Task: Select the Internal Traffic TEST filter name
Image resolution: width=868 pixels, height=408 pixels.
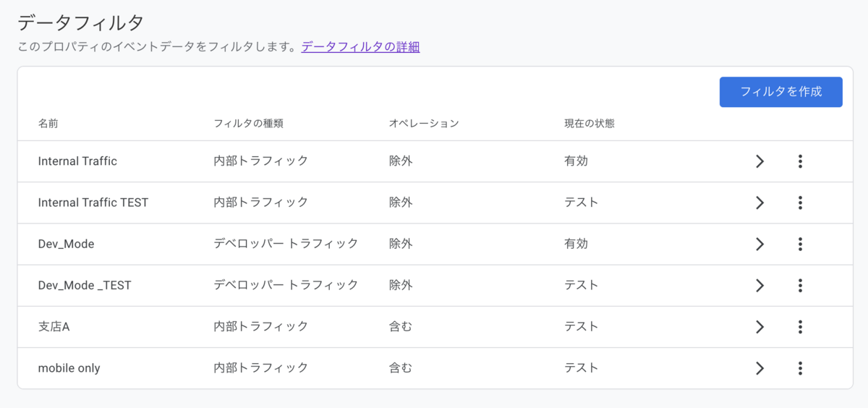Action: coord(93,203)
